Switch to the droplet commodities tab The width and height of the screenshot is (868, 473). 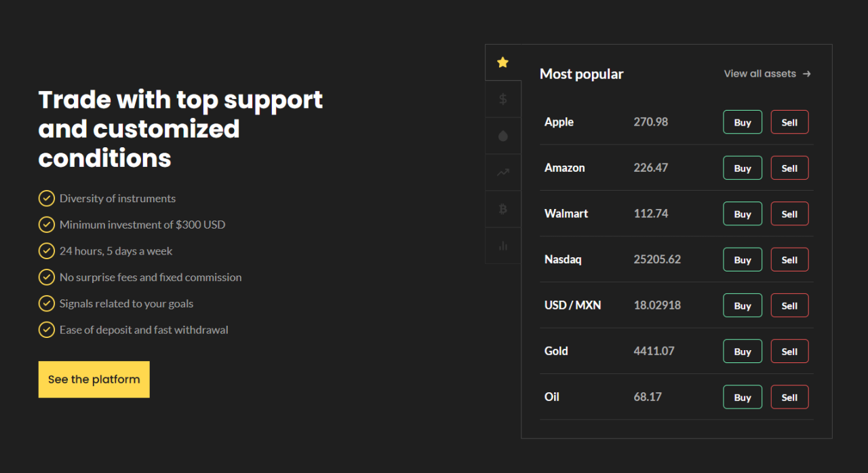coord(502,136)
